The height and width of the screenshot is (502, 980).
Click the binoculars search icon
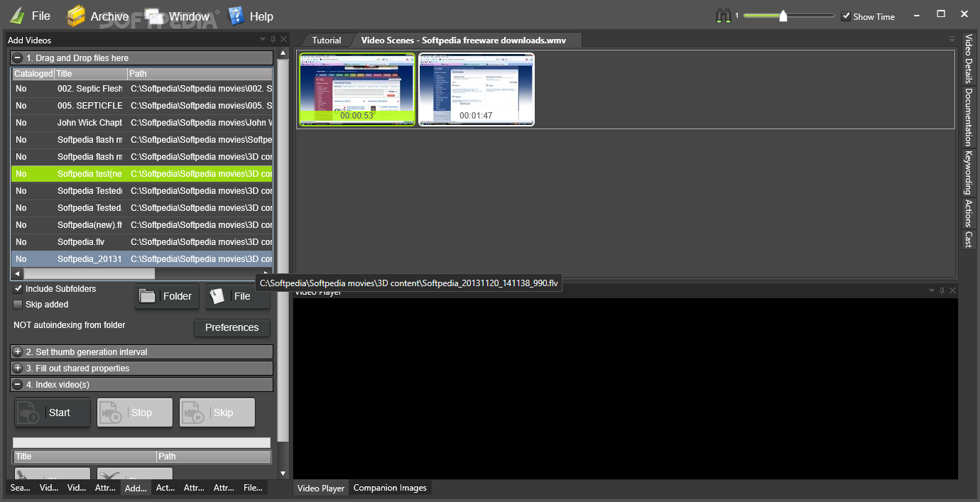coord(724,16)
